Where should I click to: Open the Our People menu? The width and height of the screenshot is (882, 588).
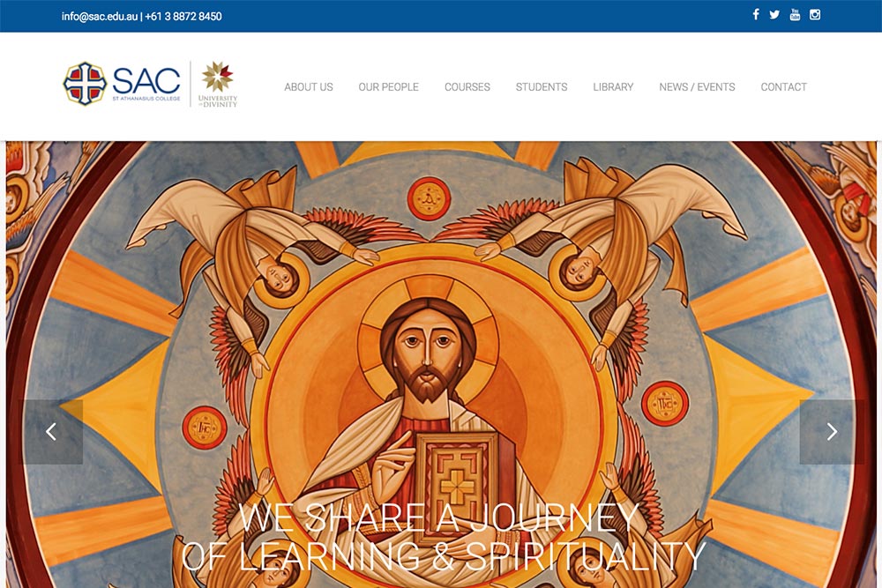[389, 87]
